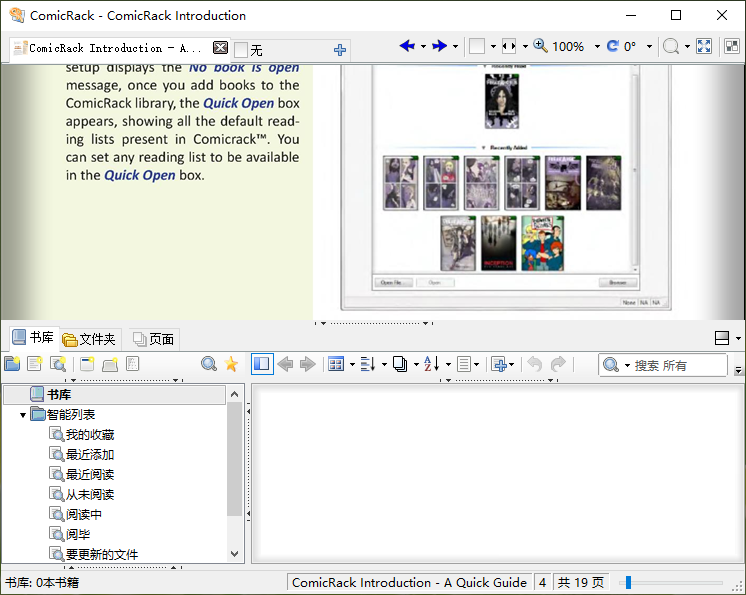Click the grayed page list icon
This screenshot has width=746, height=595.
click(x=133, y=364)
